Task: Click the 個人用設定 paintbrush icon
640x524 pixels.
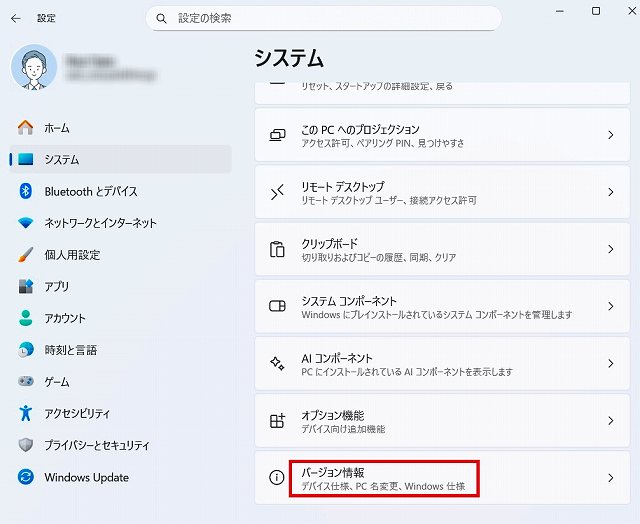Action: click(x=26, y=255)
